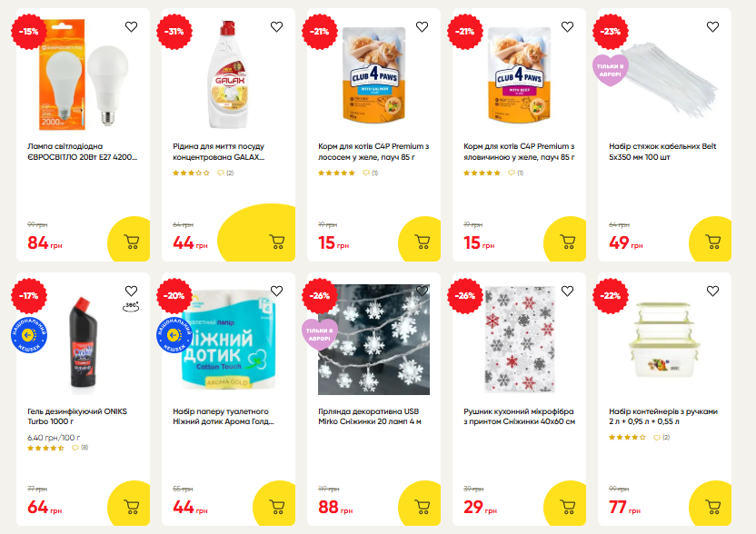Open Корм для котів з яловичиною link
Screen dimensions: 756x534
[x=519, y=151]
